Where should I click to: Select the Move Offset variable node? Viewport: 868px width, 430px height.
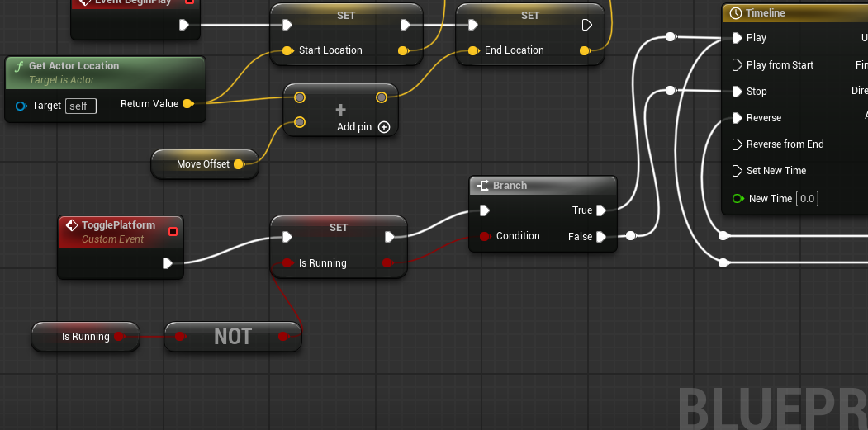pos(205,163)
